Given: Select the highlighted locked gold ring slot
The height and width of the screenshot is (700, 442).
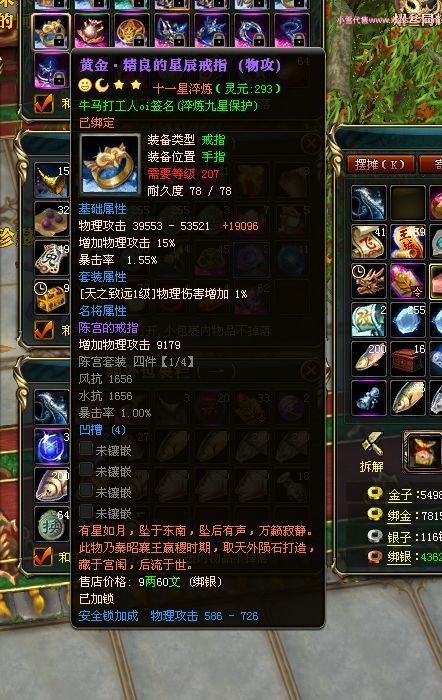Looking at the screenshot, I should [x=51, y=31].
